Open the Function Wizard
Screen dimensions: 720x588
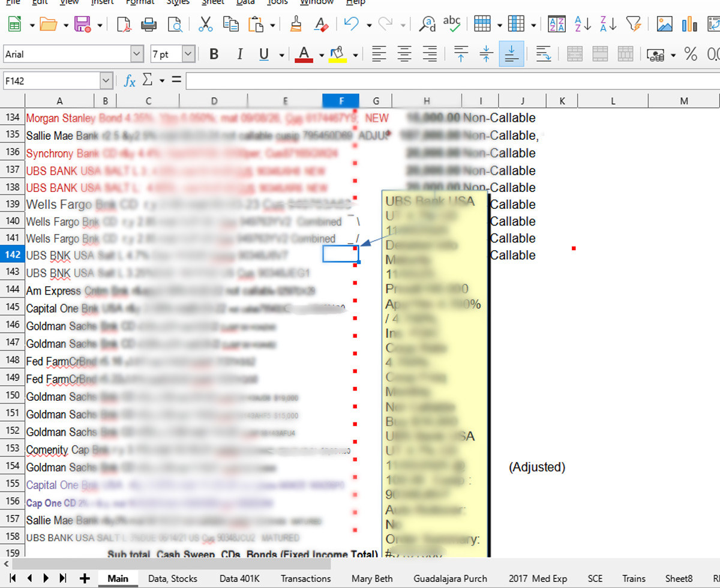(x=130, y=80)
